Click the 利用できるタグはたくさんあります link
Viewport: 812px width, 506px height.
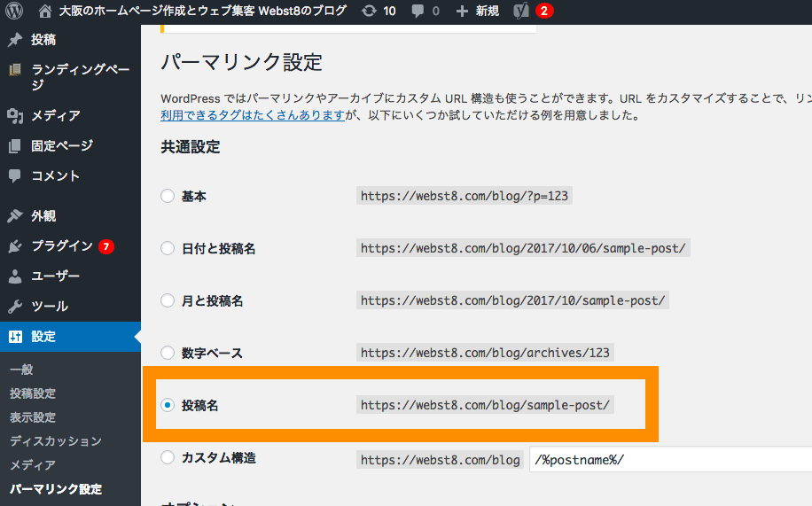[x=253, y=115]
